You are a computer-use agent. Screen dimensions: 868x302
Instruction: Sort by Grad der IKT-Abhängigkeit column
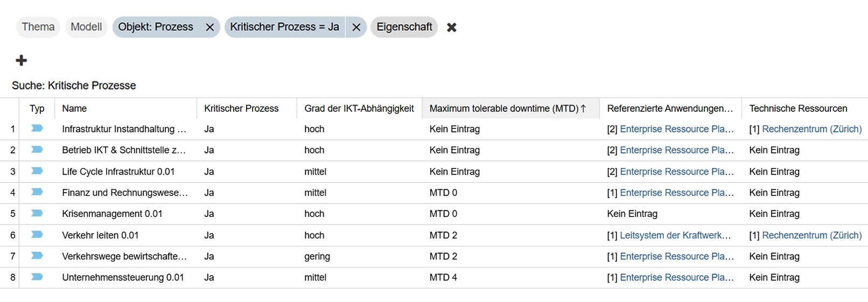359,108
